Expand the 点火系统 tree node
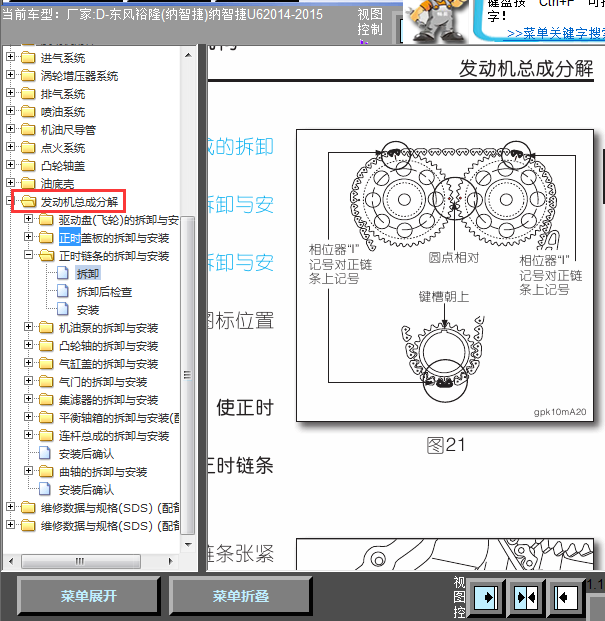Image resolution: width=605 pixels, height=621 pixels. [11, 147]
